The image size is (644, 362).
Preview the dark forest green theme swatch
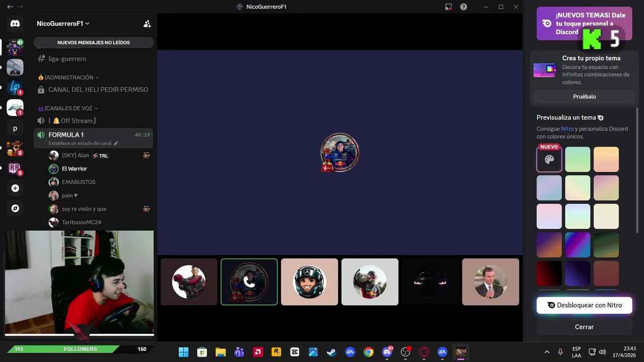[606, 245]
